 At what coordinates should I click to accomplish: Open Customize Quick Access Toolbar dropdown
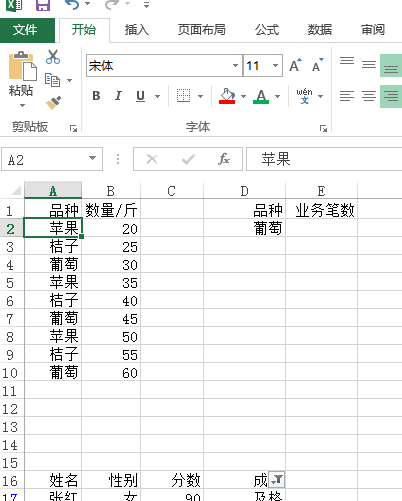[146, 4]
